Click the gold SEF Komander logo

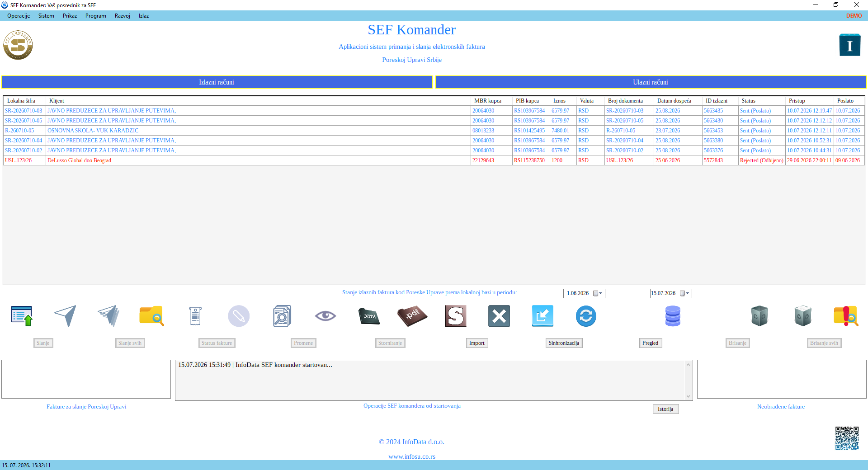coord(18,45)
